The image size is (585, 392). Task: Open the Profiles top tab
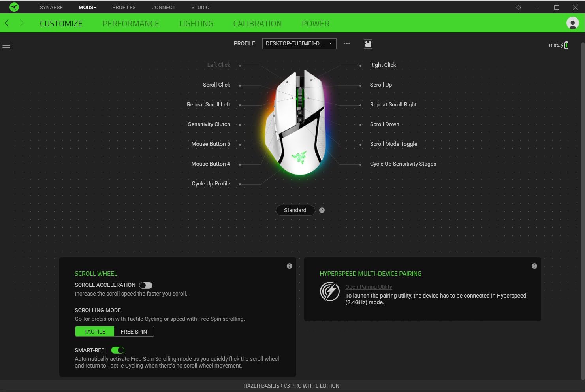124,7
